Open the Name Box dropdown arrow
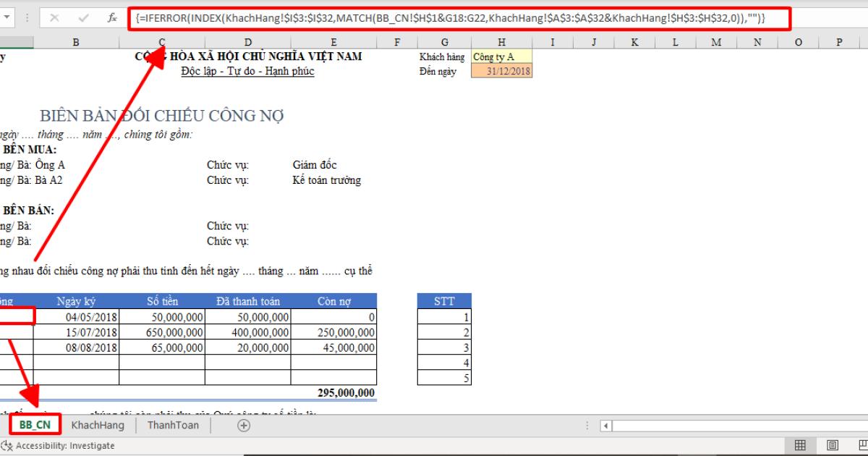 (x=7, y=17)
